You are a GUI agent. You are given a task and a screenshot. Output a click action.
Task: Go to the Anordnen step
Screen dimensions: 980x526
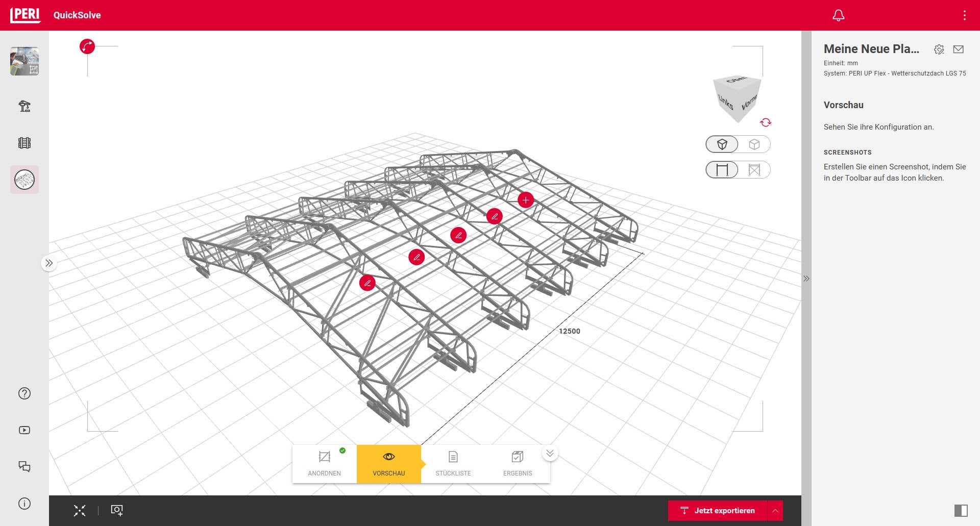pyautogui.click(x=325, y=464)
